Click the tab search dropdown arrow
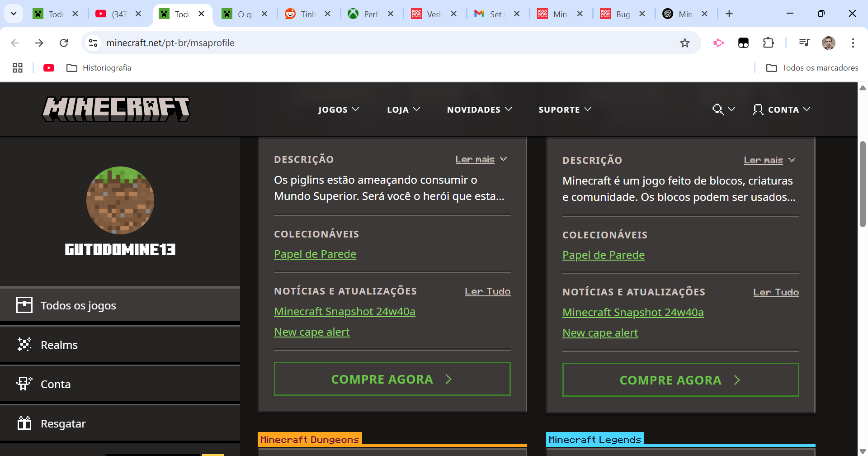868x456 pixels. 14,14
